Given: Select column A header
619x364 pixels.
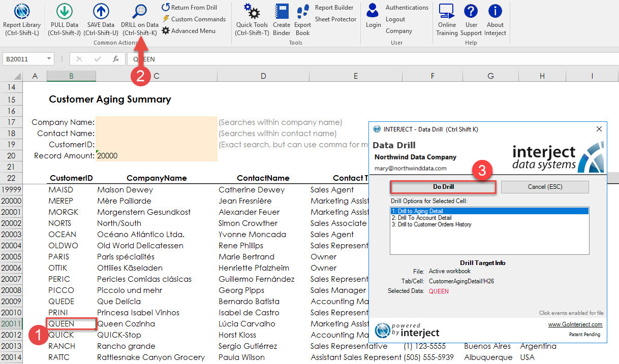Looking at the screenshot, I should click(35, 76).
